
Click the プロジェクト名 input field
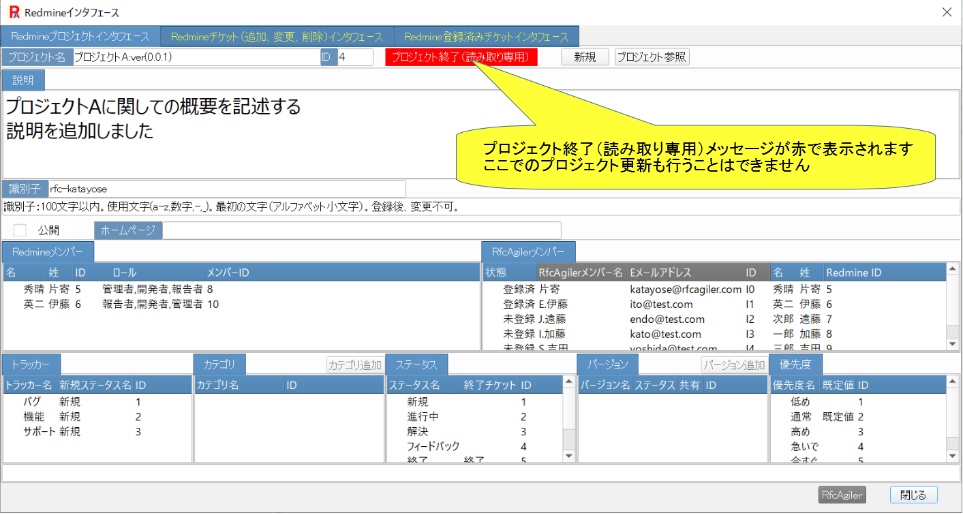196,57
